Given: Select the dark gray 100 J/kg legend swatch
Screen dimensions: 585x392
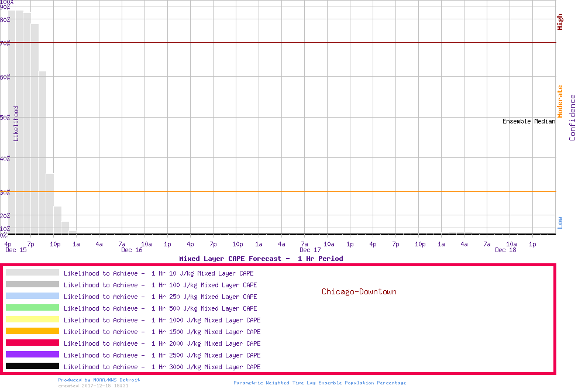Looking at the screenshot, I should (32, 284).
